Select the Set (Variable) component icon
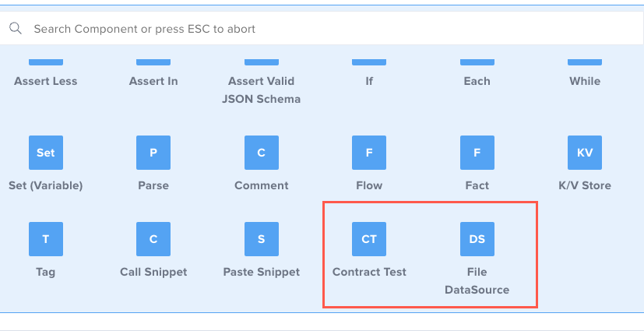 (x=46, y=153)
